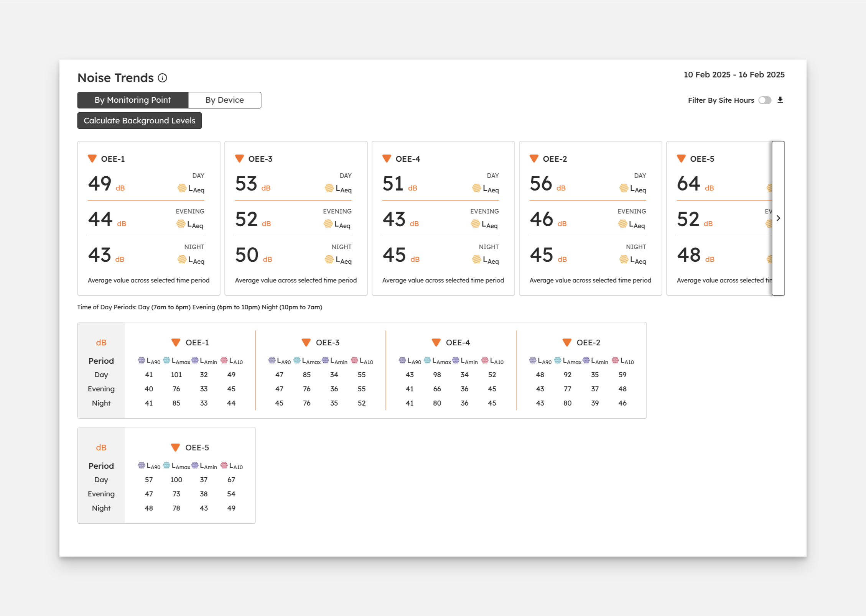This screenshot has height=616, width=866.
Task: Click the orange marker icon on OEE-3 card
Action: click(239, 159)
